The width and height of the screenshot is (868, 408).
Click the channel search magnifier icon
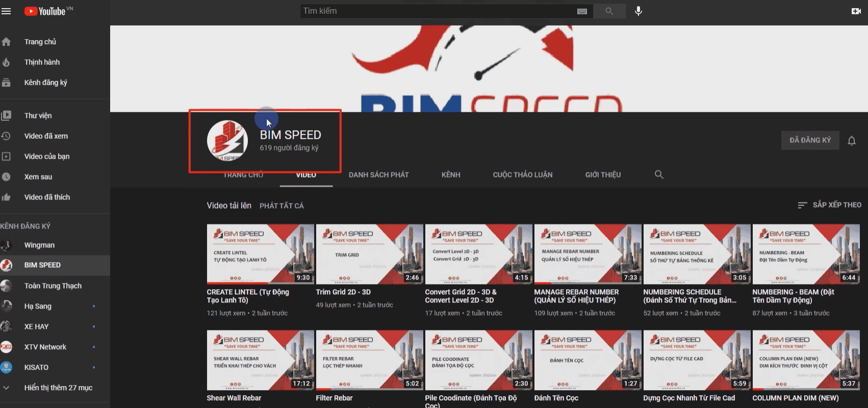(659, 174)
